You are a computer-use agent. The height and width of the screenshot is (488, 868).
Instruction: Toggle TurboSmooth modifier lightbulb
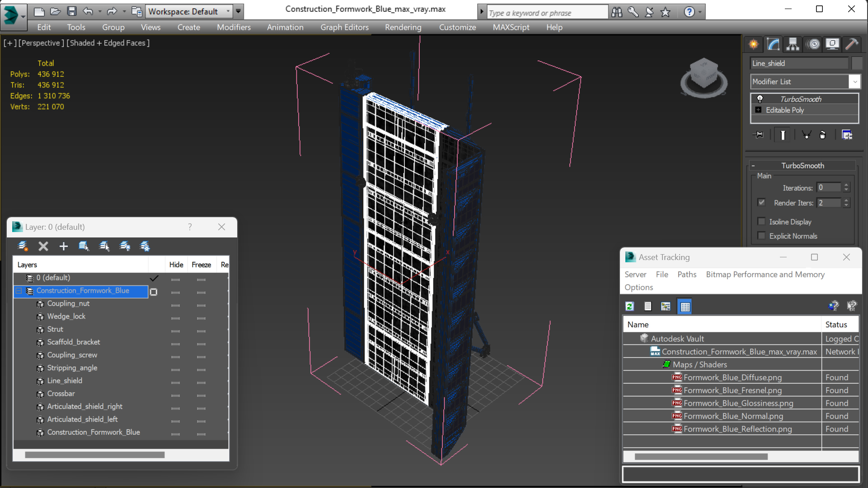760,99
